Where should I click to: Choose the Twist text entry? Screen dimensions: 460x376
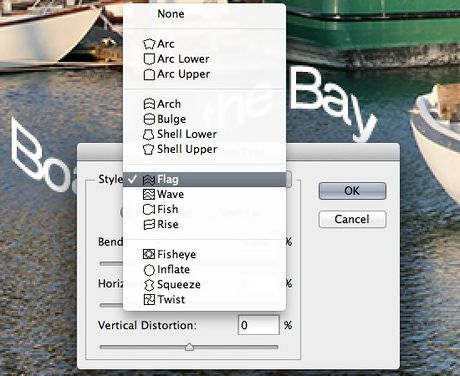[171, 299]
